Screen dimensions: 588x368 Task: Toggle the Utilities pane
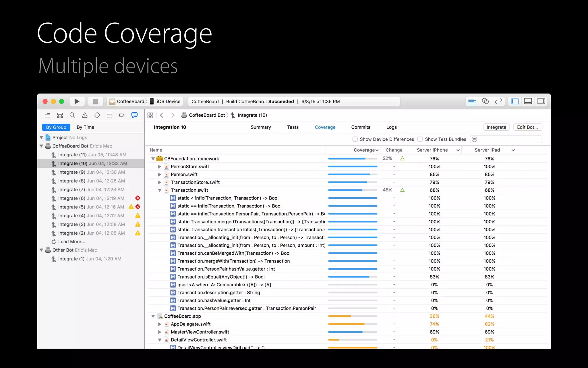coord(541,101)
